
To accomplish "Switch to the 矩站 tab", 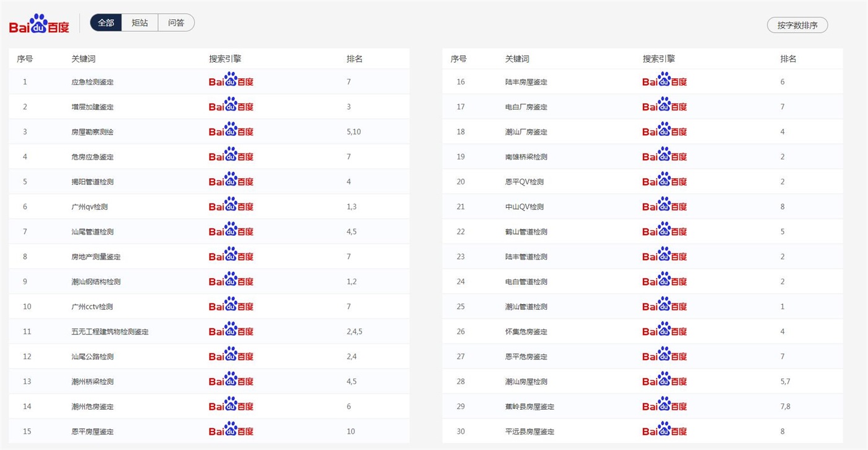I will 140,23.
